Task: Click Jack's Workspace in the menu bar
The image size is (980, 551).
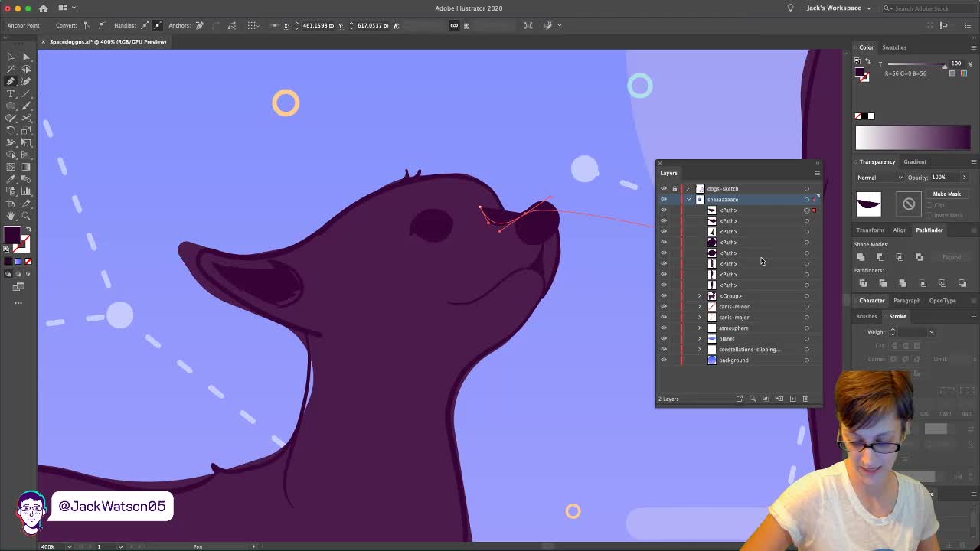Action: [x=834, y=8]
